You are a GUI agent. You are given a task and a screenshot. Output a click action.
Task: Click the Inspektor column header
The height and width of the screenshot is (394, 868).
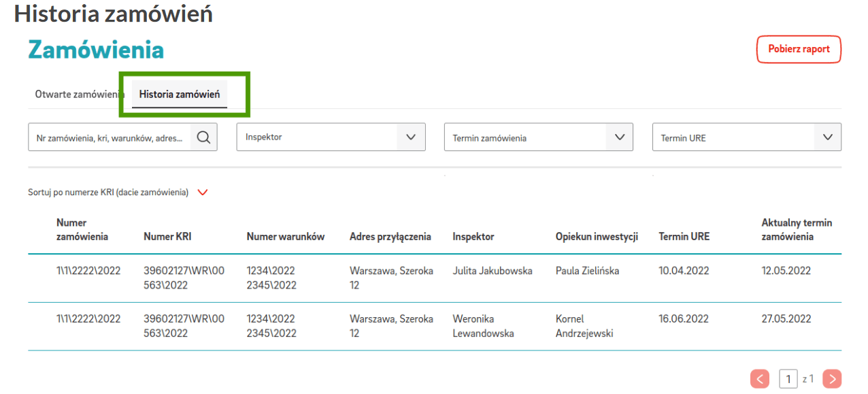click(473, 237)
